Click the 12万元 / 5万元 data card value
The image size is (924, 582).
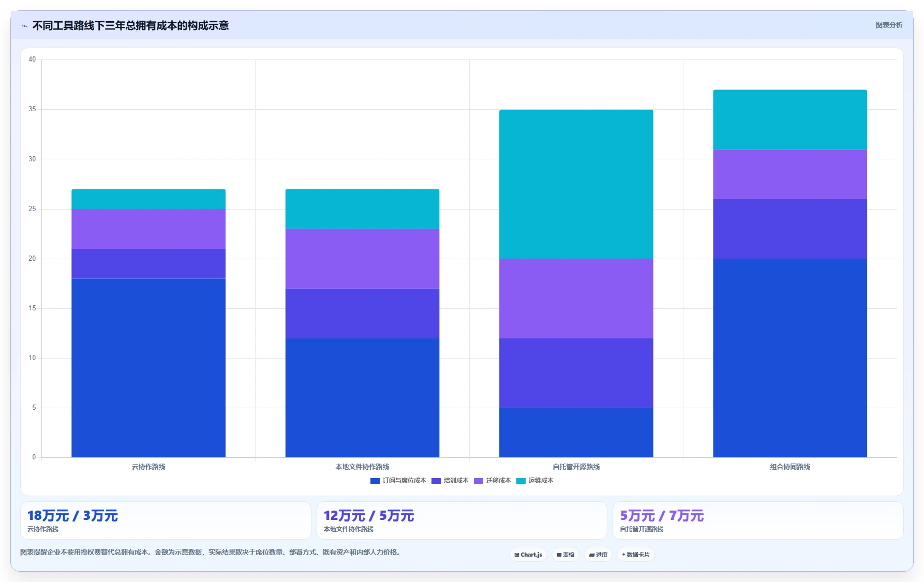coord(369,516)
